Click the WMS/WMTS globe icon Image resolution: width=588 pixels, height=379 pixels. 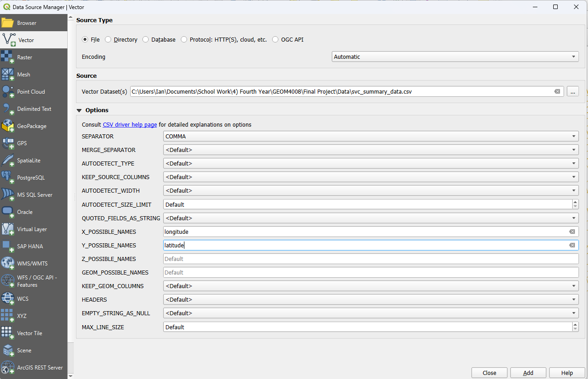pos(8,264)
